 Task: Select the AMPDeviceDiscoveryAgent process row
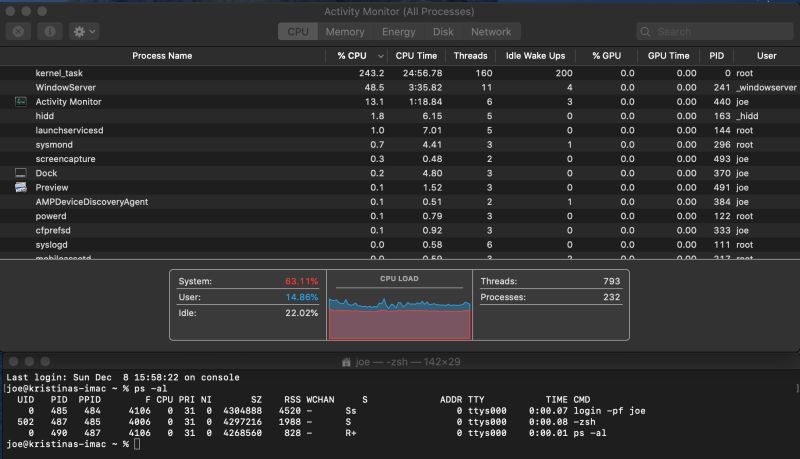coord(400,201)
